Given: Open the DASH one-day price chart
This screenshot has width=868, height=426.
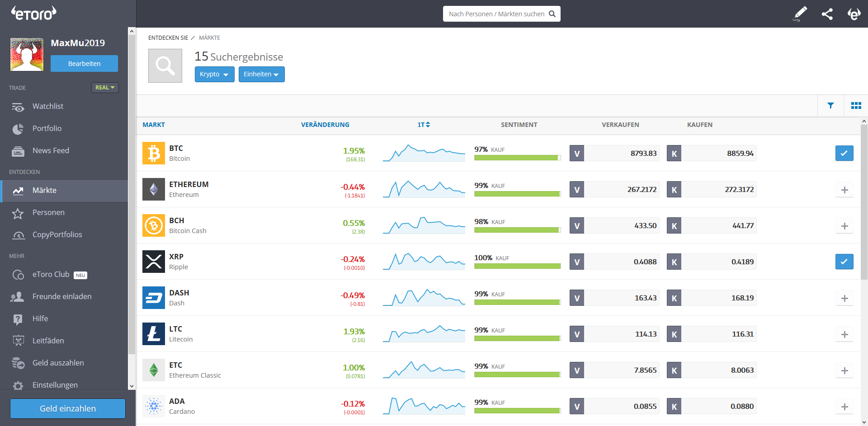Looking at the screenshot, I should [424, 298].
